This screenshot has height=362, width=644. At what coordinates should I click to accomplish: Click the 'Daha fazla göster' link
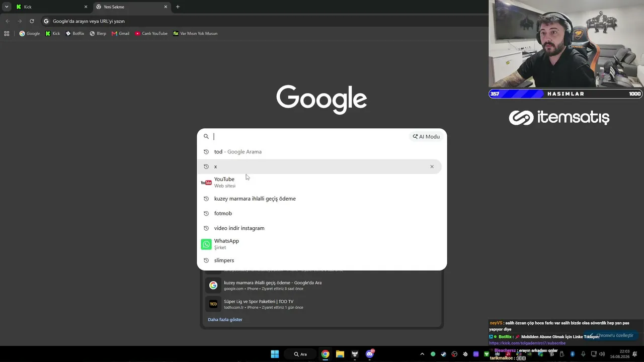[x=225, y=319]
